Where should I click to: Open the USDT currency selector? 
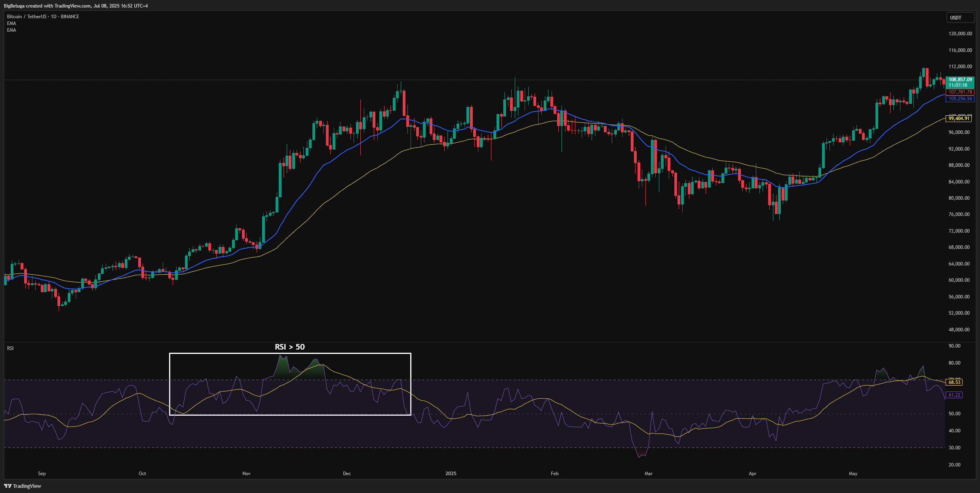960,17
